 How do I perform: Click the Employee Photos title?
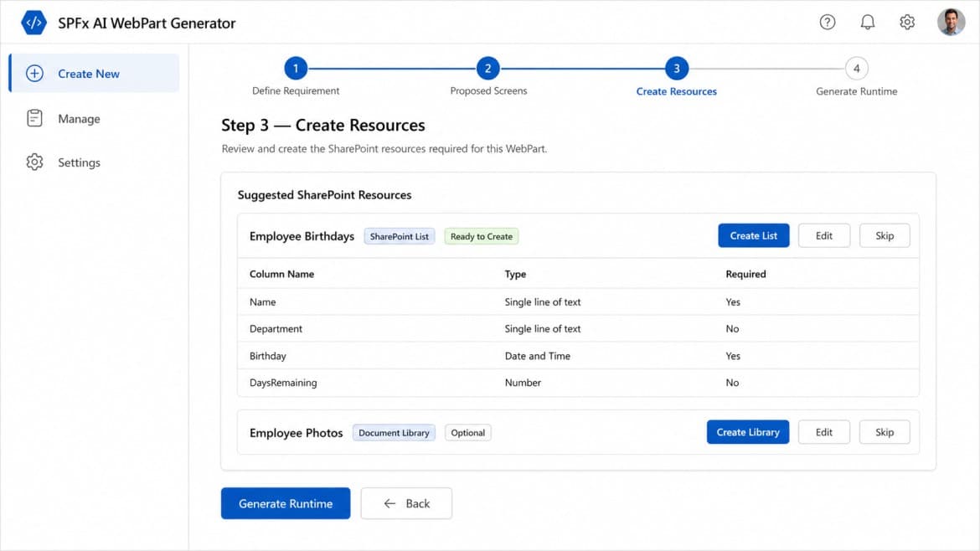297,433
